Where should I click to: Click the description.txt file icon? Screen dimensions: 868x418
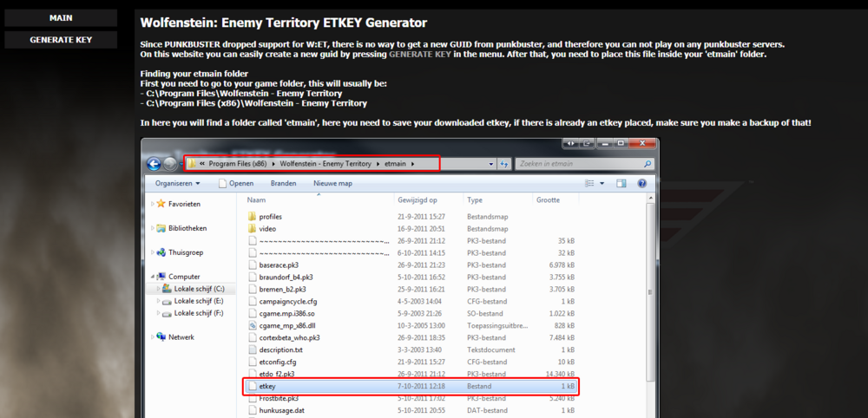point(253,349)
